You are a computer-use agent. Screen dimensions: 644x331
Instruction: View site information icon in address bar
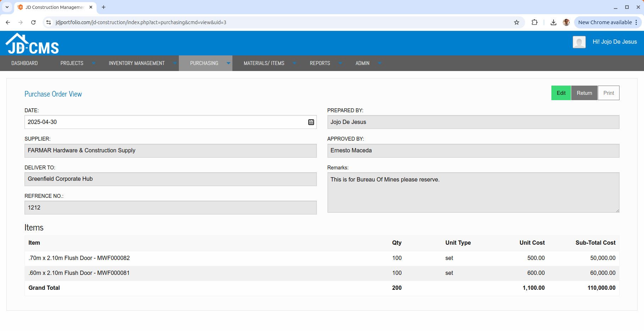pyautogui.click(x=49, y=22)
